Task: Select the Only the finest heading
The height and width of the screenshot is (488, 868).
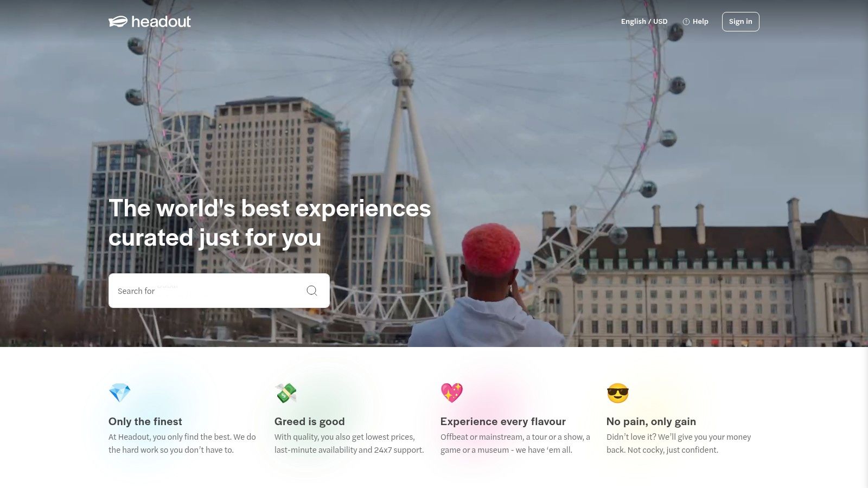Action: click(145, 421)
